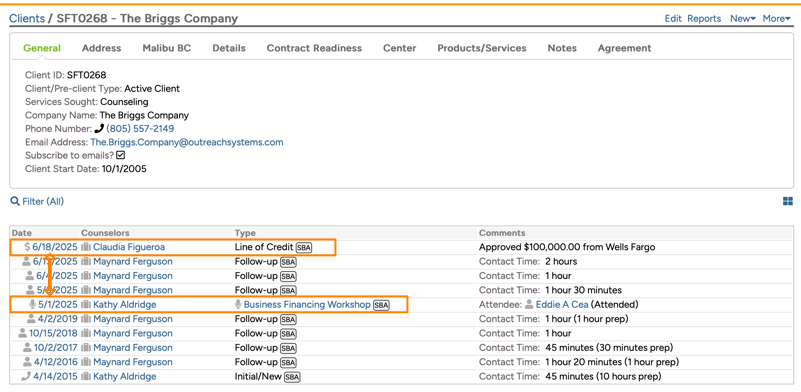The width and height of the screenshot is (801, 392).
Task: Open the Business Financing Workshop link
Action: pyautogui.click(x=307, y=305)
